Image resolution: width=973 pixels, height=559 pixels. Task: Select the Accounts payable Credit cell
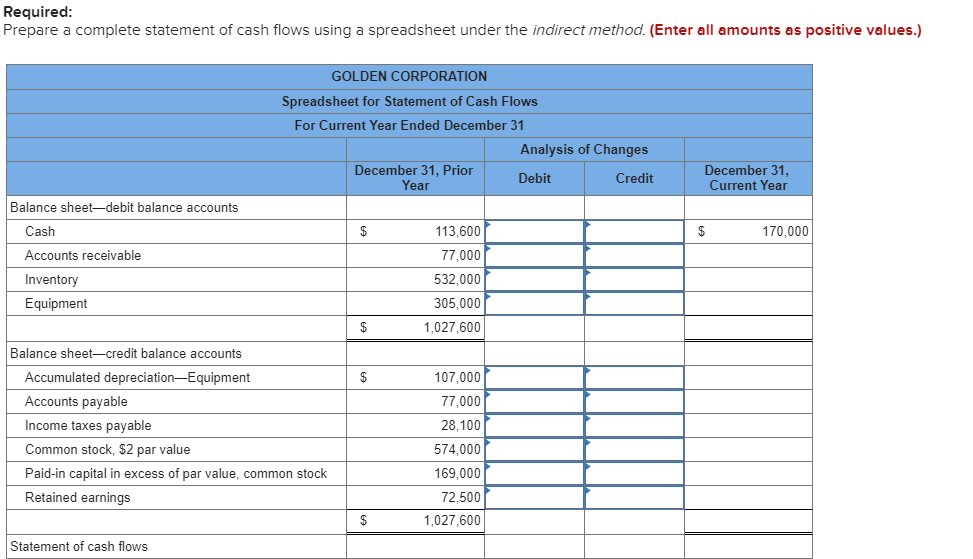[634, 401]
